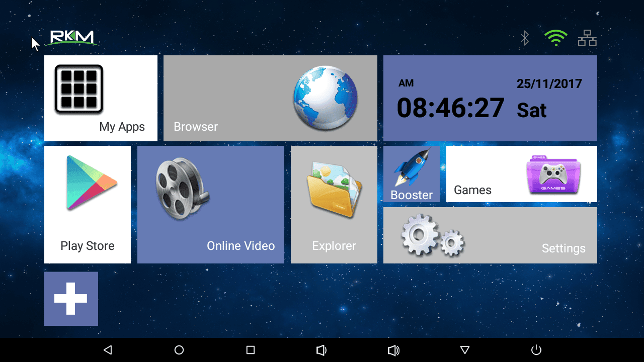This screenshot has height=362, width=644.
Task: Click the "Sat" weekday text
Action: tap(532, 110)
